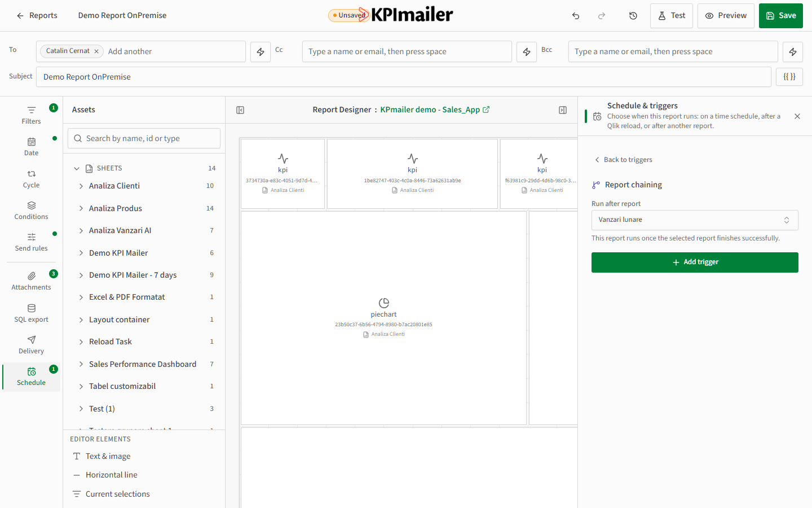
Task: Open the Run after report dropdown
Action: (x=695, y=220)
